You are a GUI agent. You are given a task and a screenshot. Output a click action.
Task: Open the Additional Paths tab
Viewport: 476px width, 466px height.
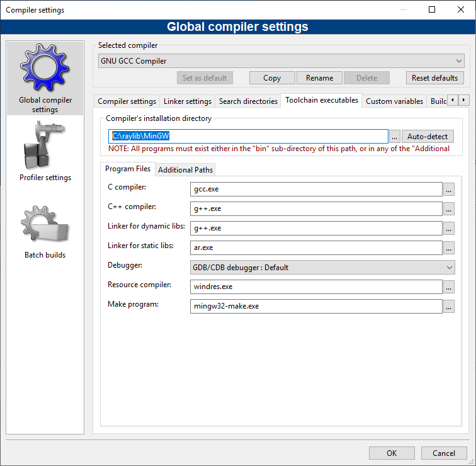185,170
